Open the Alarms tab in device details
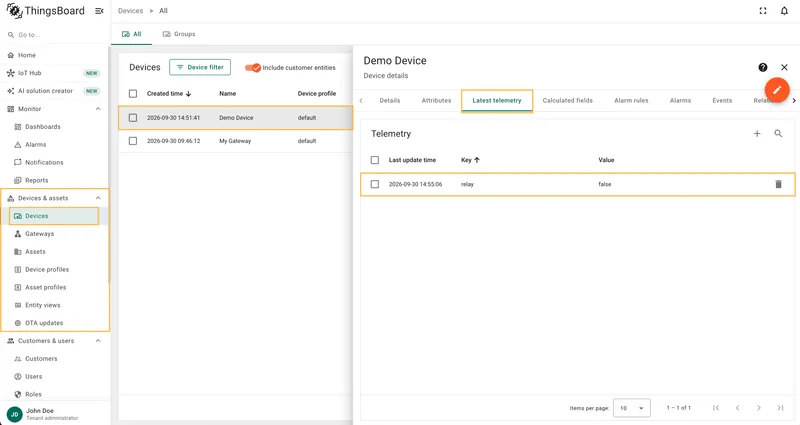 click(x=680, y=101)
